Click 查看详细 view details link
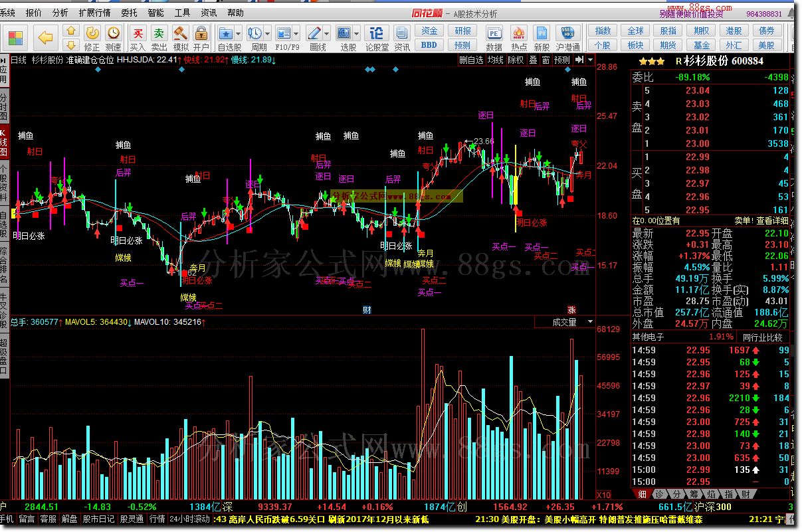 tap(772, 221)
